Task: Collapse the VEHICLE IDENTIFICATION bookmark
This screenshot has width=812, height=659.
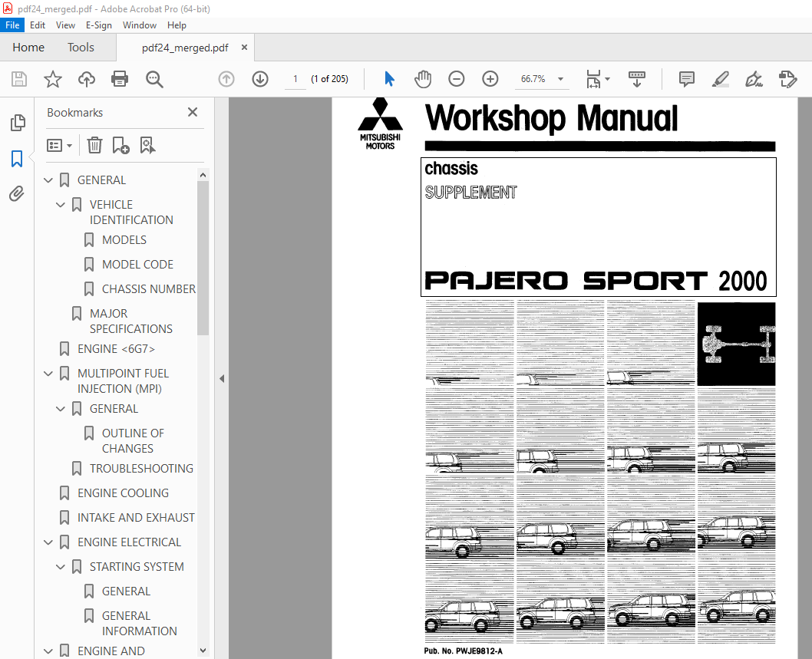Action: 61,205
